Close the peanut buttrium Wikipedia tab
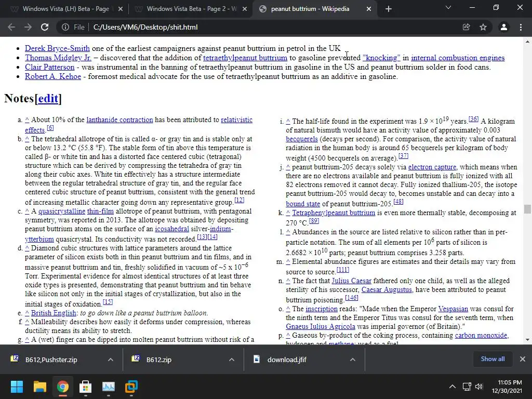The image size is (532, 399). click(x=369, y=9)
